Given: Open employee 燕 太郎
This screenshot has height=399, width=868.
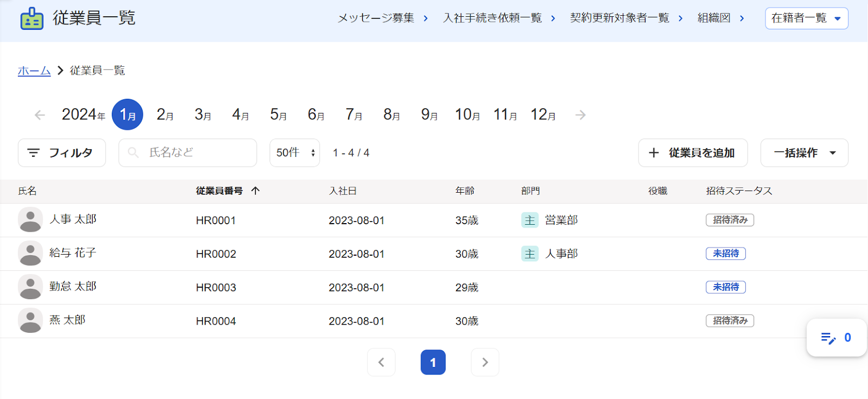Looking at the screenshot, I should (67, 320).
